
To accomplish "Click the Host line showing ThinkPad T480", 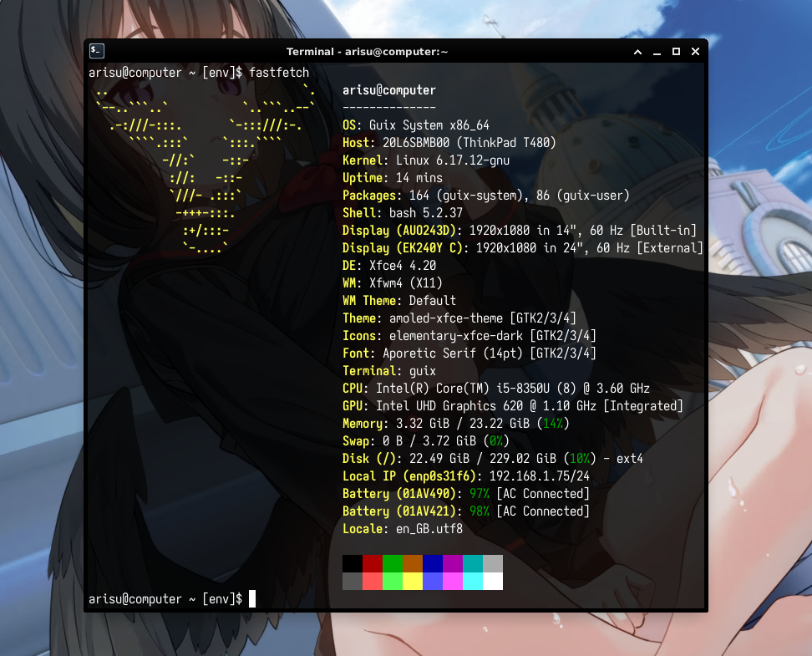I will [449, 143].
